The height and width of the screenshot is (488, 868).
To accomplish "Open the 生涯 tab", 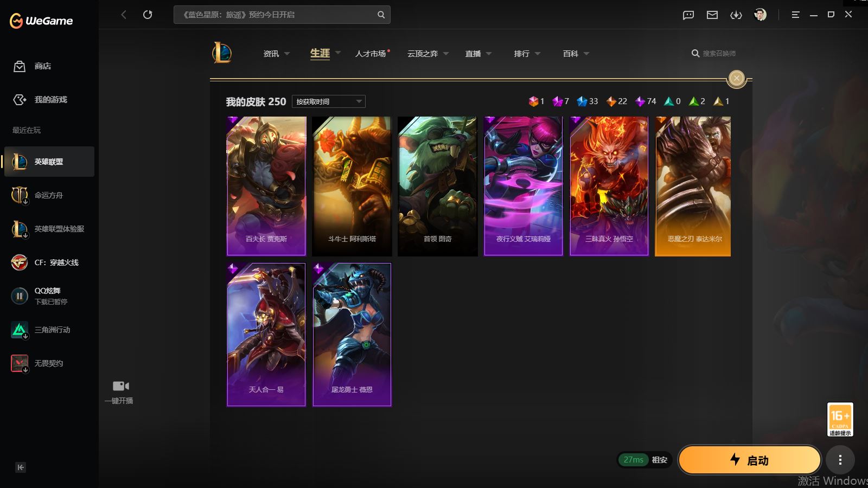I will [x=320, y=53].
